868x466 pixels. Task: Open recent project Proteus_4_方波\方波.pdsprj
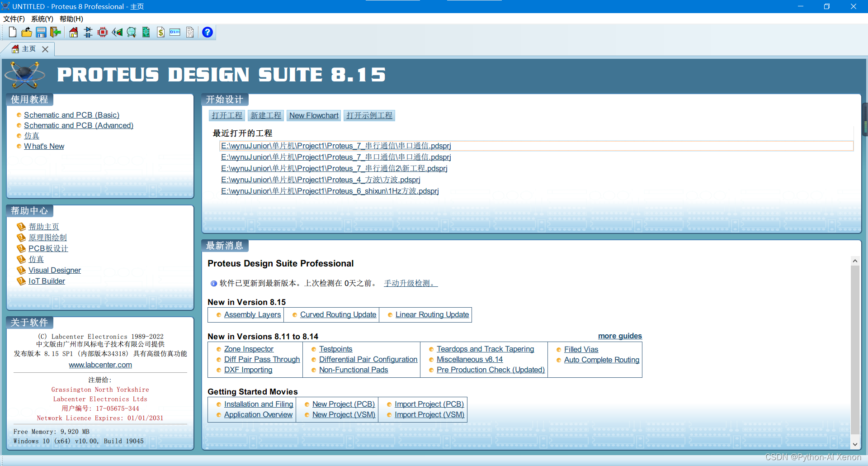[x=321, y=180]
